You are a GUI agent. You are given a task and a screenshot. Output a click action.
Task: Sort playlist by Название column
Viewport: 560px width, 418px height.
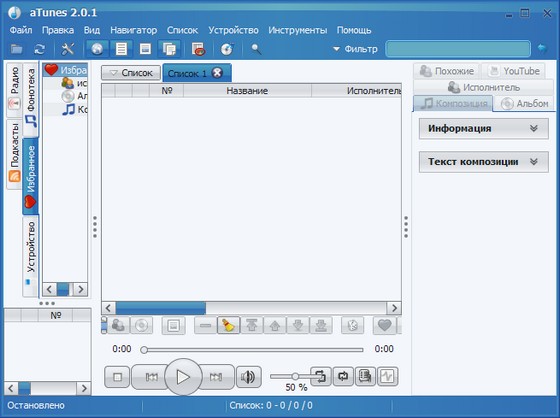(247, 91)
